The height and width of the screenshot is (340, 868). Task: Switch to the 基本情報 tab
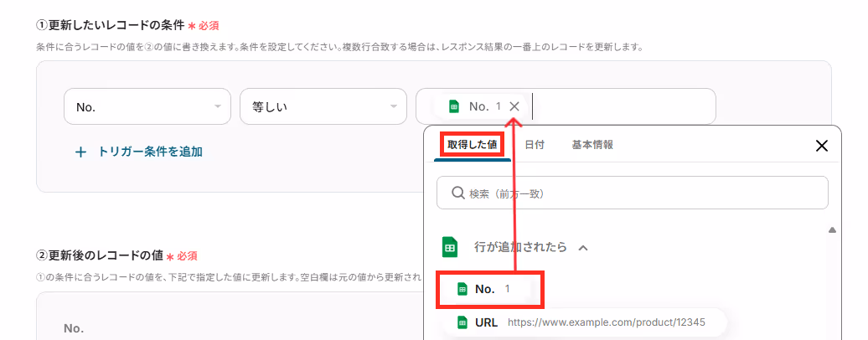tap(592, 145)
